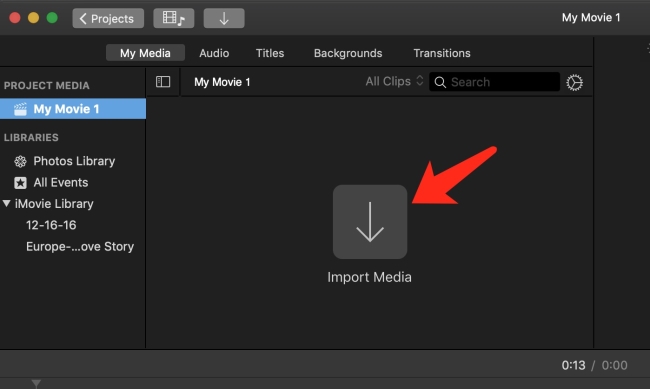
Task: Click into the Search field
Action: click(x=495, y=82)
